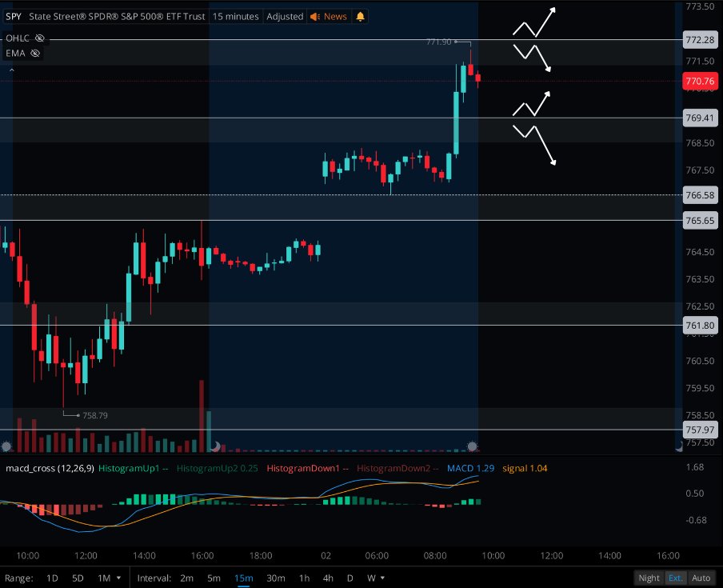Click the SPY ticker symbol
The image size is (723, 588).
pos(14,17)
